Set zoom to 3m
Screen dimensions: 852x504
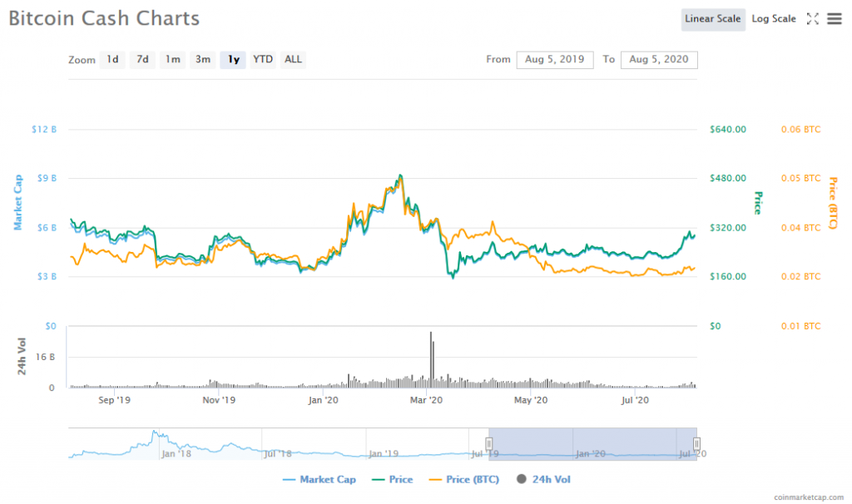203,59
